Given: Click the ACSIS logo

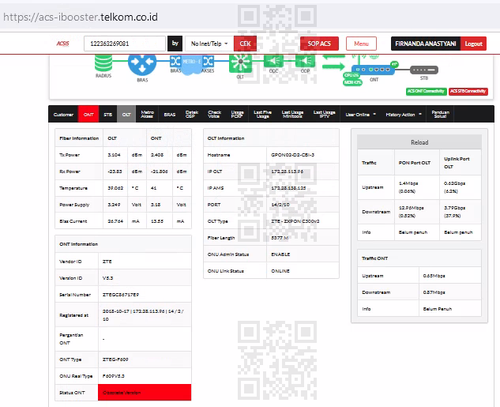Looking at the screenshot, I should point(63,44).
